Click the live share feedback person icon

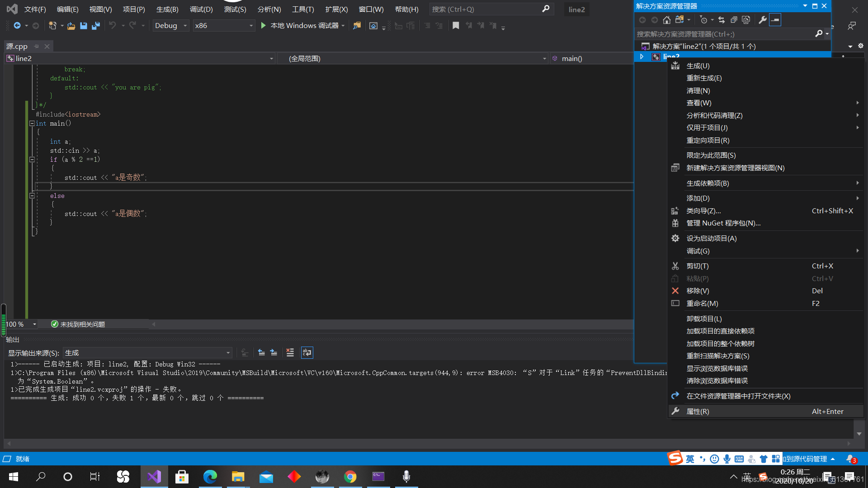tap(852, 26)
